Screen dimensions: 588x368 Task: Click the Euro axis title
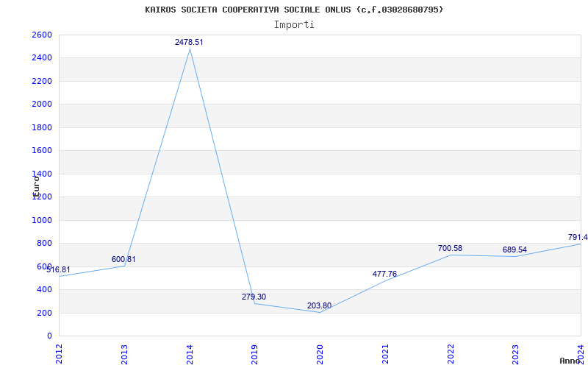point(36,187)
